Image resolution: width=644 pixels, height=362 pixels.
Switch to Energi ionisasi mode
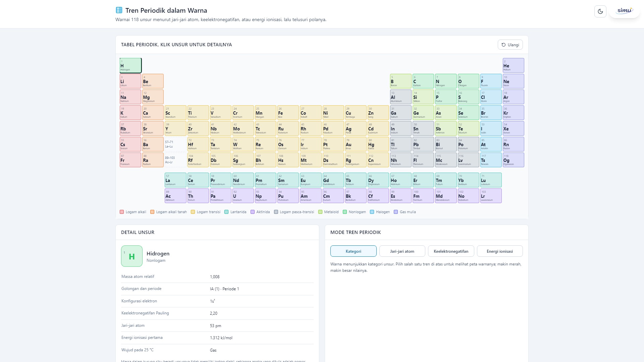tap(500, 251)
